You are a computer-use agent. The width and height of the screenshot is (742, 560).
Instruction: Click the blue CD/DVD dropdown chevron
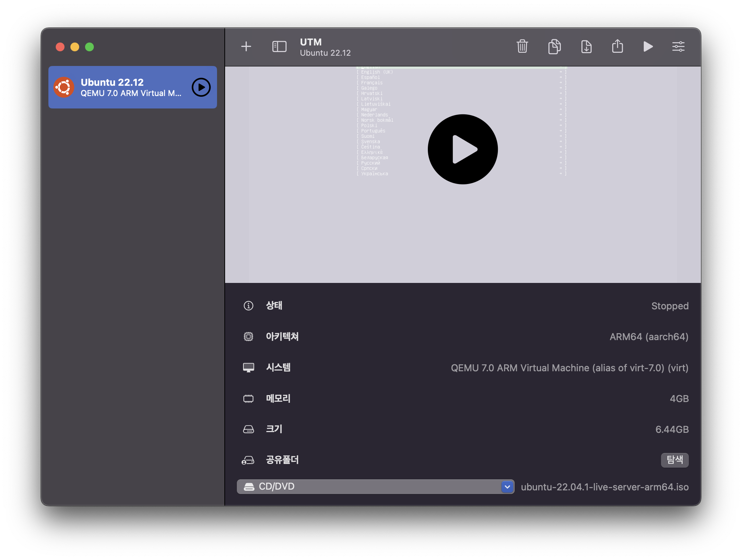(x=507, y=487)
